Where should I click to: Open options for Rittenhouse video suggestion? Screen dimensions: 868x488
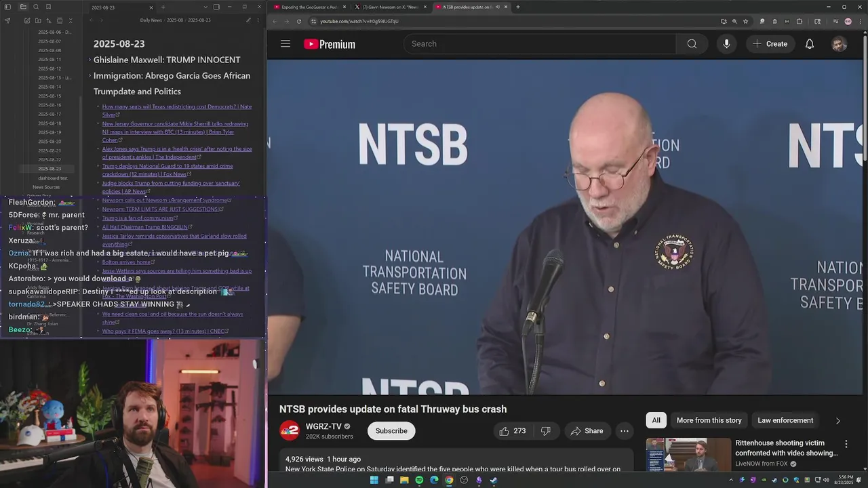(846, 444)
